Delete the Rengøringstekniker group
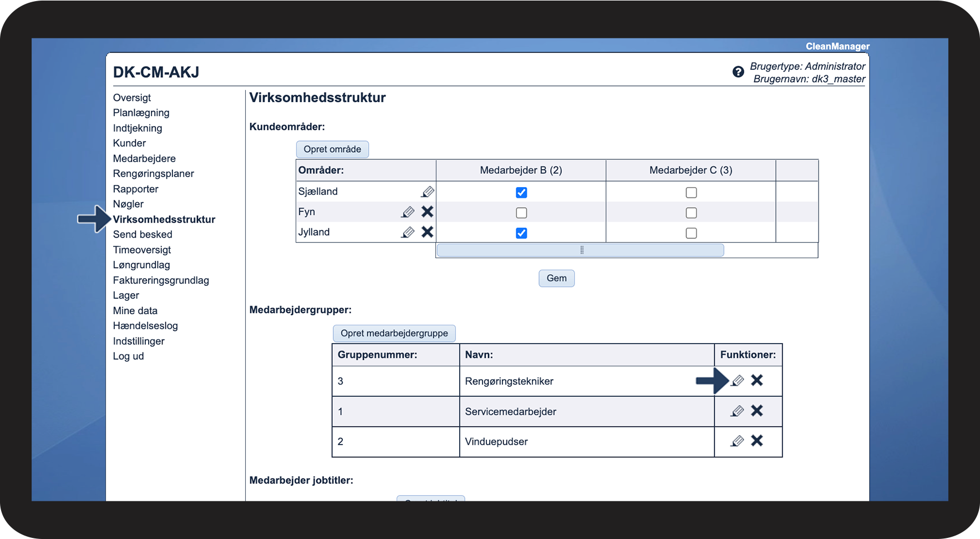 pyautogui.click(x=756, y=380)
